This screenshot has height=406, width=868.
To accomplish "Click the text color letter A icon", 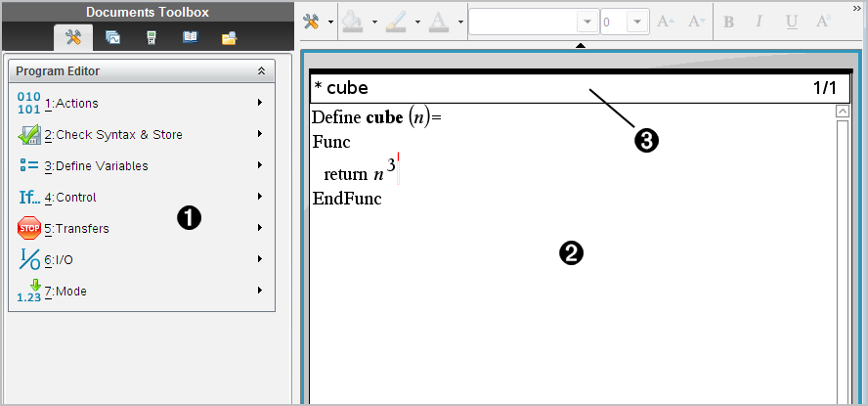I will (x=439, y=22).
